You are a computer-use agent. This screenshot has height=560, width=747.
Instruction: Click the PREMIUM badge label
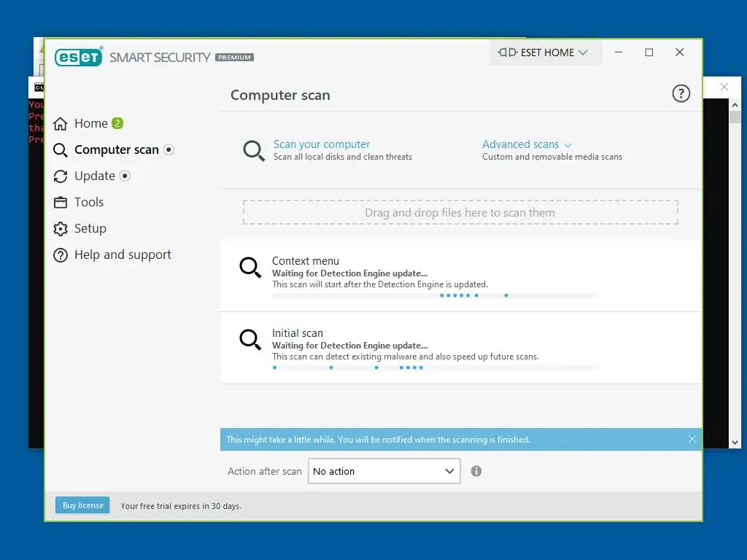pyautogui.click(x=234, y=57)
